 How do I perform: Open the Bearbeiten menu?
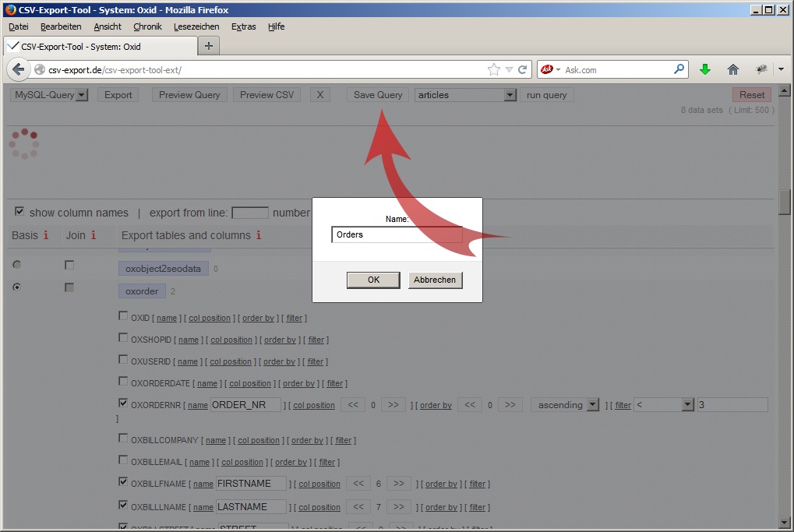point(61,26)
